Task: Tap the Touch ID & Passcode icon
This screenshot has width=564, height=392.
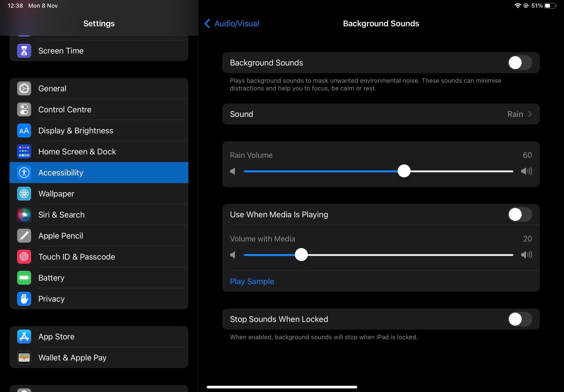Action: pyautogui.click(x=24, y=257)
